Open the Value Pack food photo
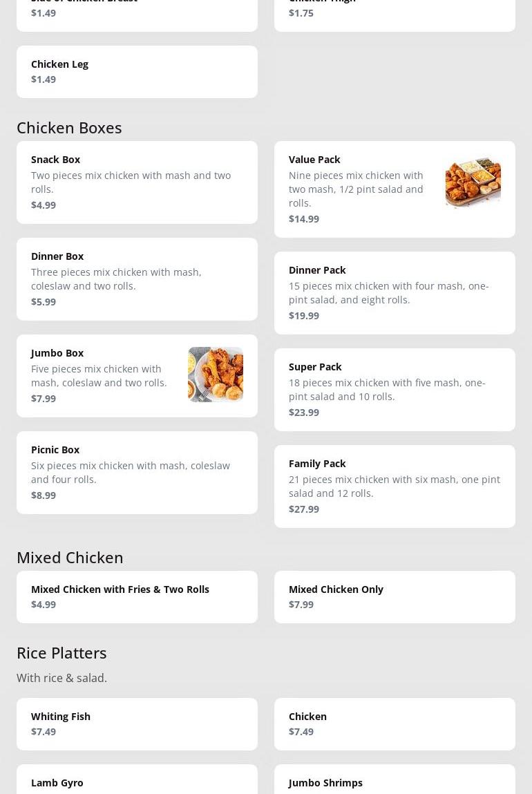Screen dimensions: 532x794 (473, 182)
